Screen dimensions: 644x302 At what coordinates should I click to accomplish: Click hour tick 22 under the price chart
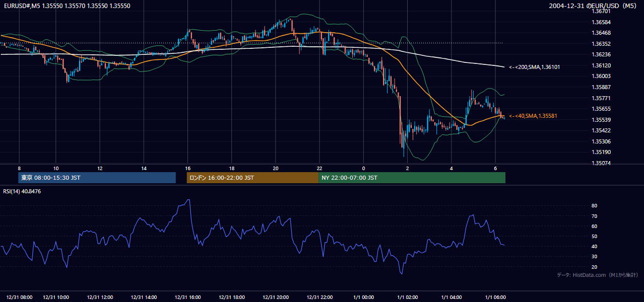coord(319,168)
